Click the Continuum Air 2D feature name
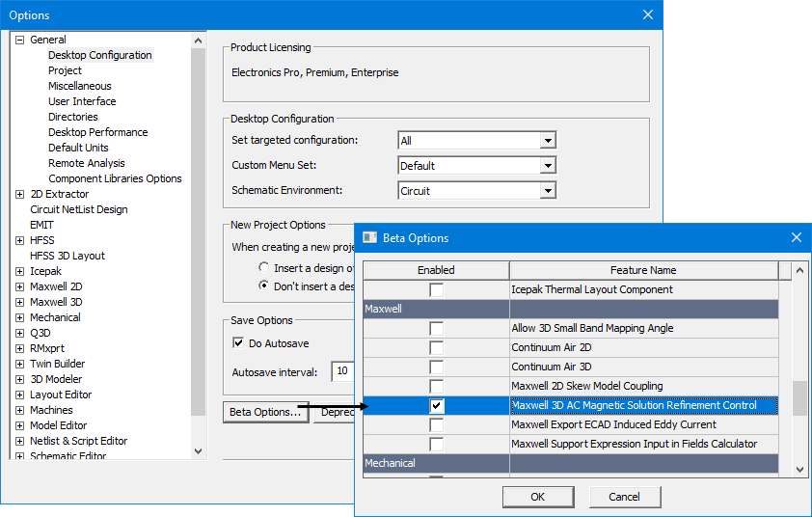Image resolution: width=812 pixels, height=517 pixels. pos(552,347)
